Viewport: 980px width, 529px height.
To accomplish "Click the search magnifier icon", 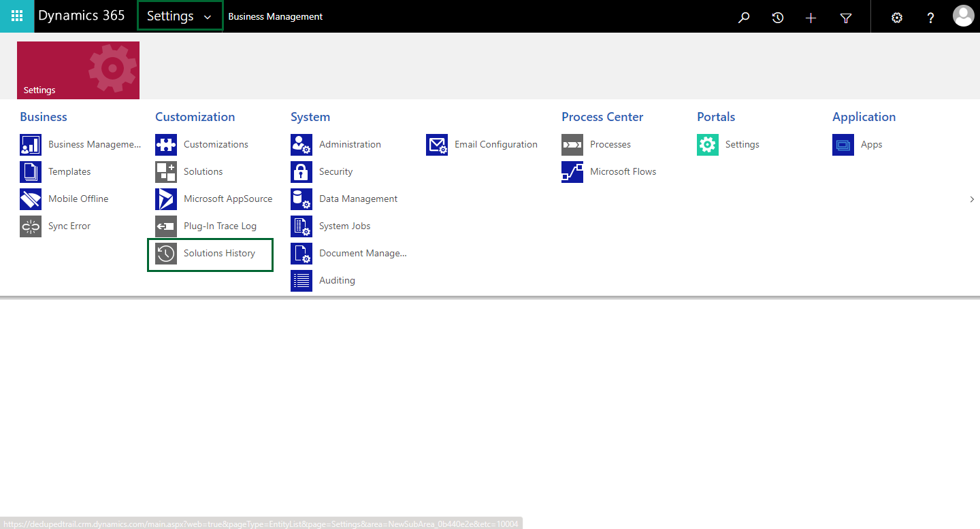I will tap(744, 18).
